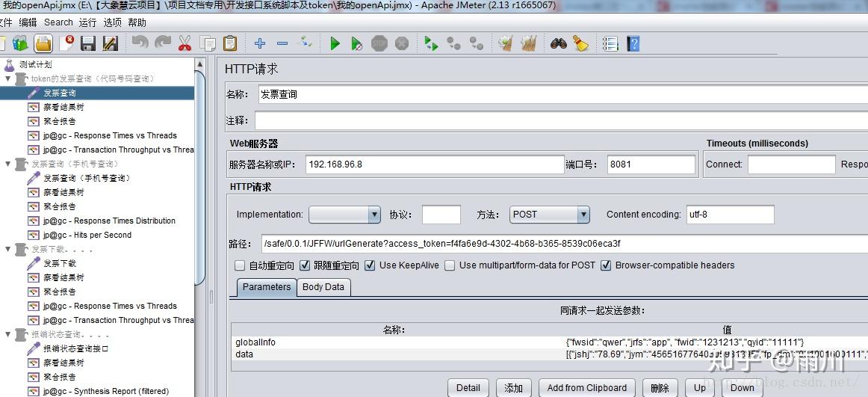This screenshot has height=397, width=868.
Task: Click the Remote stop all icon
Action: [454, 43]
